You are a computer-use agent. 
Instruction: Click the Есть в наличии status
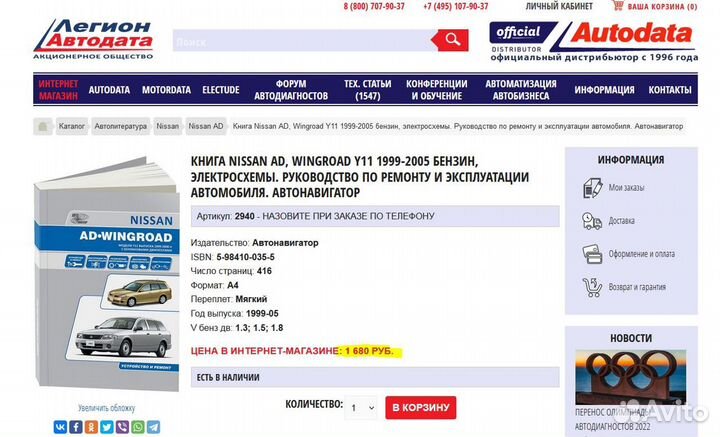[228, 377]
